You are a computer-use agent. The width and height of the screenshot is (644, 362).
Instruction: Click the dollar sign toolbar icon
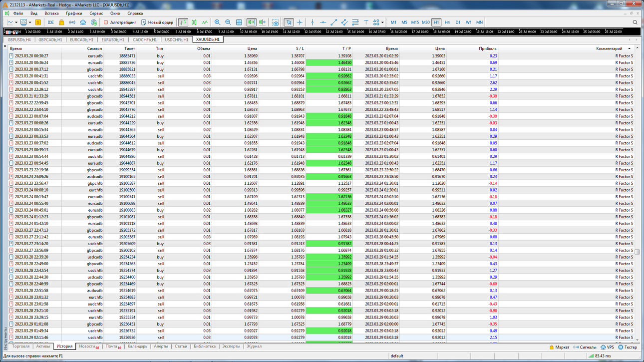tap(38, 22)
